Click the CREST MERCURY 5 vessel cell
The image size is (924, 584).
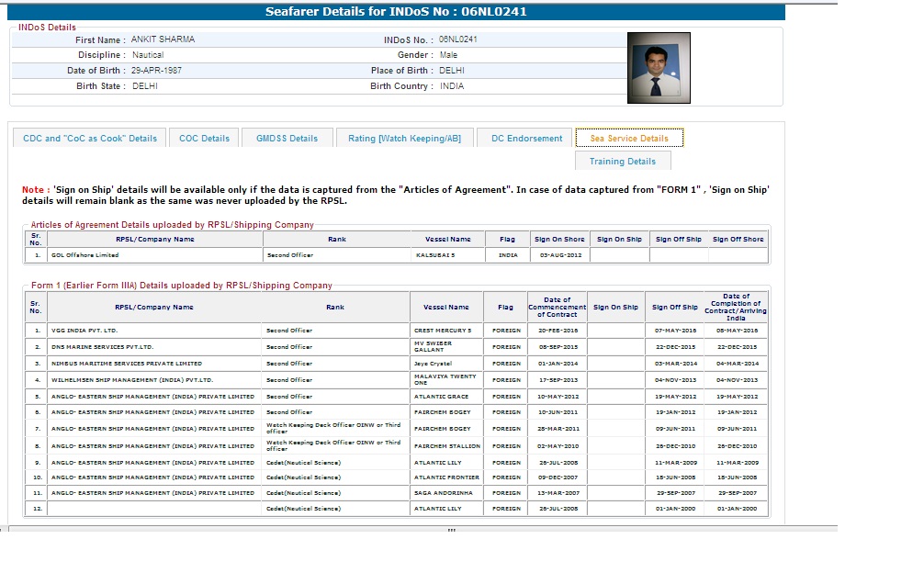tap(443, 330)
